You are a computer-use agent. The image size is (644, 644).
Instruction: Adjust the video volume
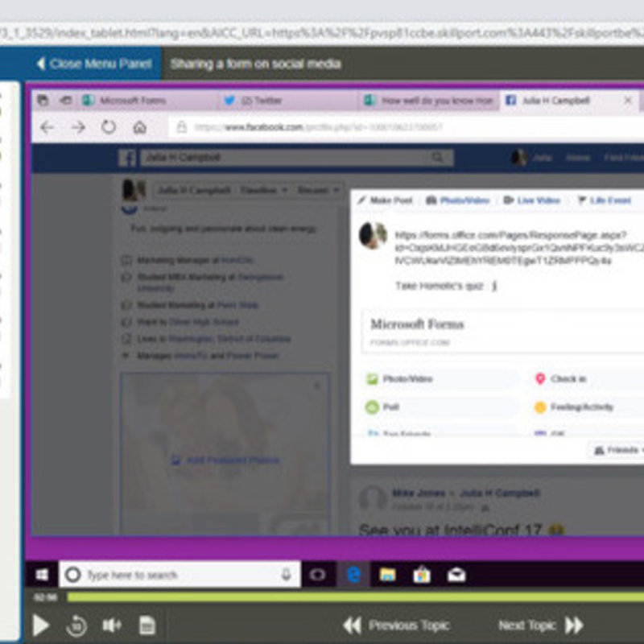coord(112,625)
